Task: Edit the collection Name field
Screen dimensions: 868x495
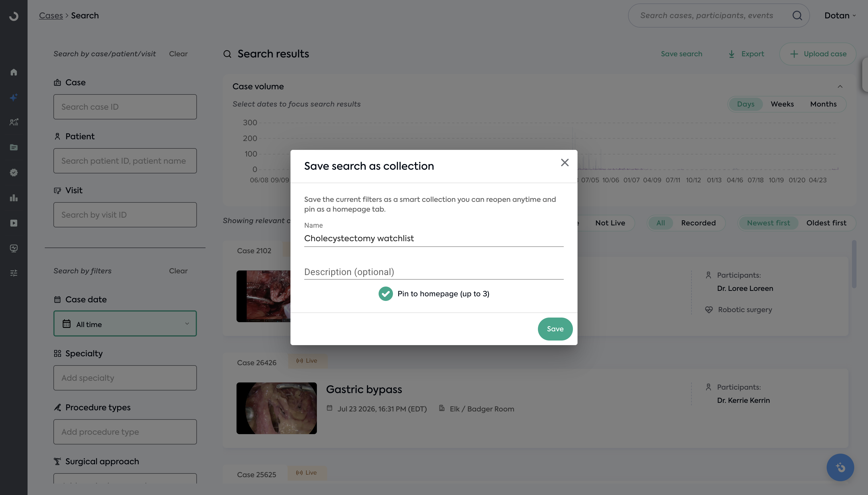Action: [x=434, y=238]
